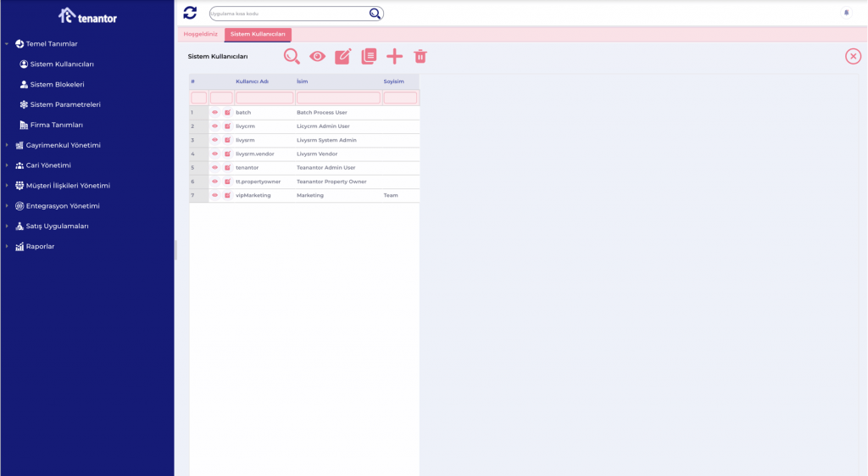
Task: Open Sistem Parametreleri from sidebar
Action: [64, 105]
